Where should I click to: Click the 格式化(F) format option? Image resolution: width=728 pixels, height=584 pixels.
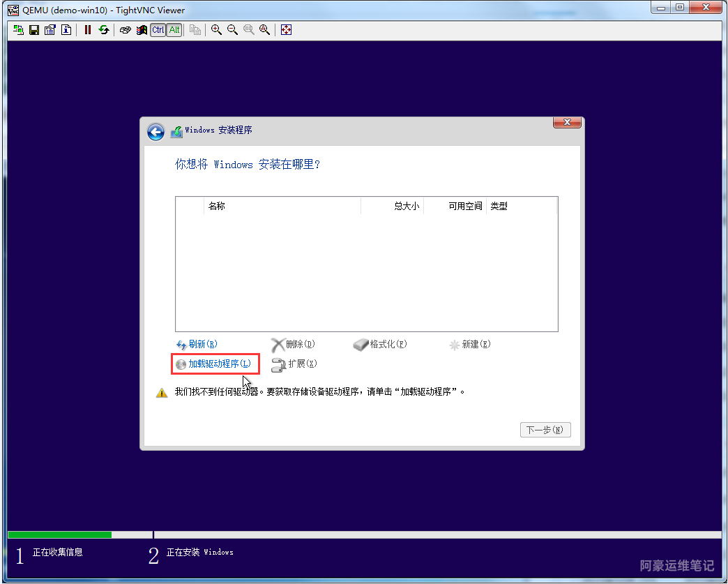tap(380, 344)
